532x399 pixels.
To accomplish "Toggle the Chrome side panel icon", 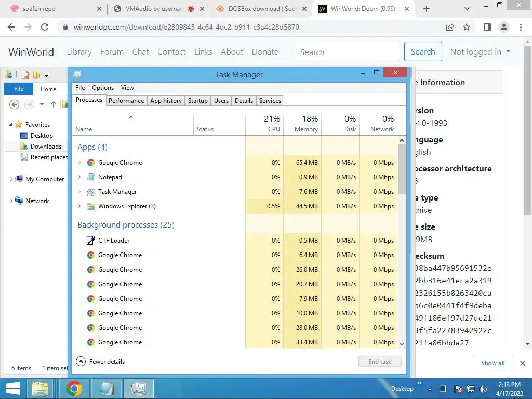I will coord(487,27).
